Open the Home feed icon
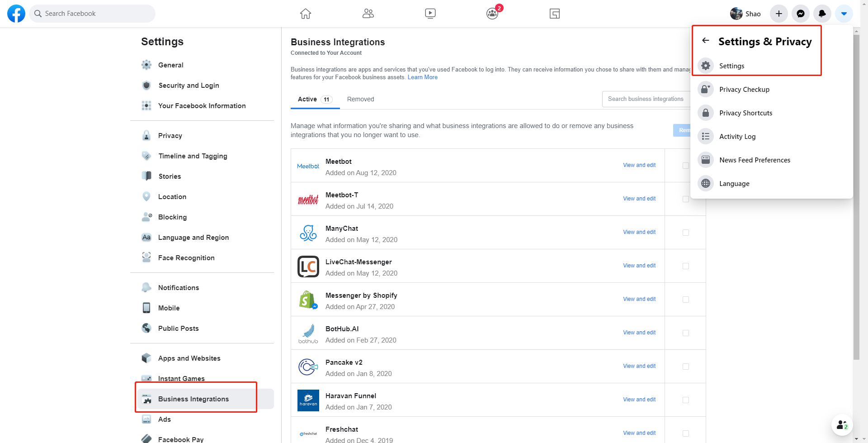Image resolution: width=868 pixels, height=443 pixels. point(306,14)
